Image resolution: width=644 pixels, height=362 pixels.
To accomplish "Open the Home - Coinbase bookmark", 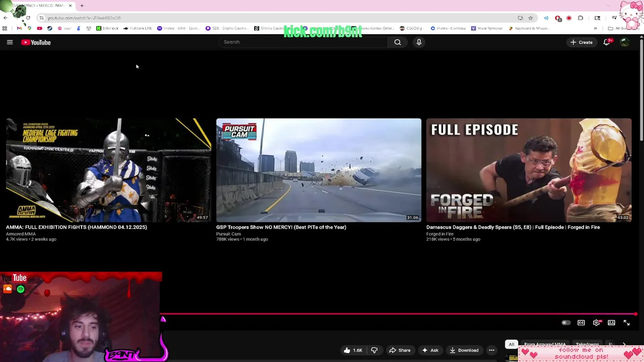I will click(448, 28).
